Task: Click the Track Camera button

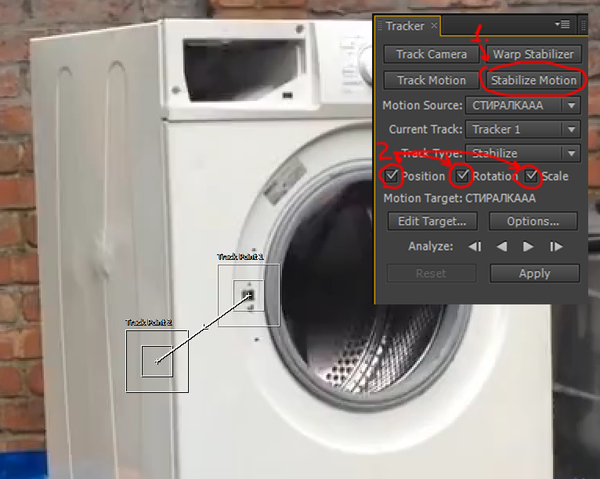Action: [431, 54]
